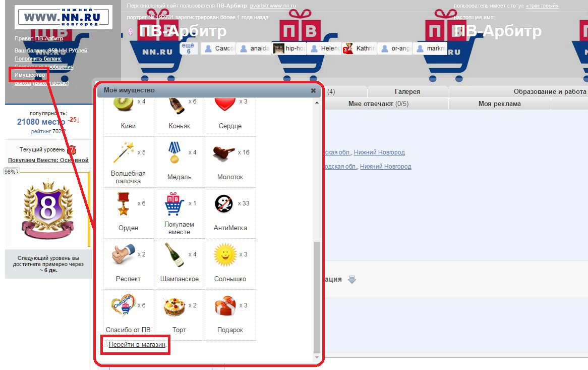Click the anaida friend chip
Screen dimensions: 588x370
coord(254,48)
